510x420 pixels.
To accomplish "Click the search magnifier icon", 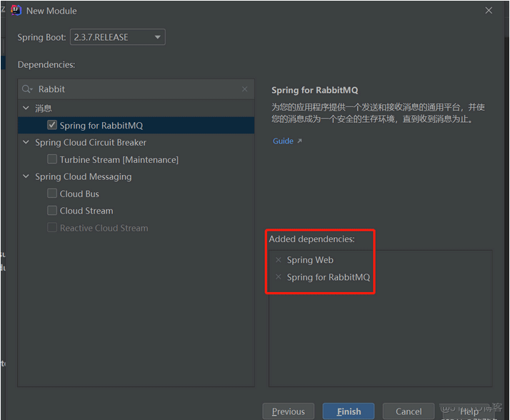I will click(27, 89).
